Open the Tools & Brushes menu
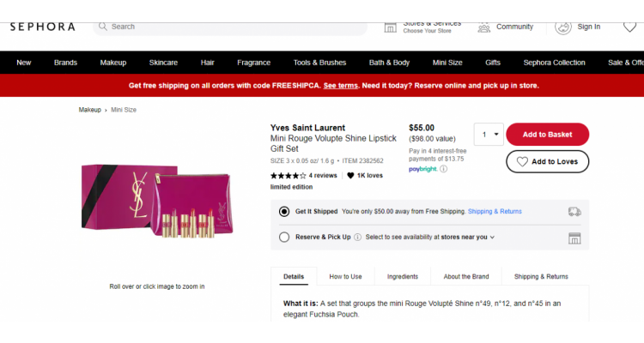This screenshot has width=644, height=343. tap(320, 63)
